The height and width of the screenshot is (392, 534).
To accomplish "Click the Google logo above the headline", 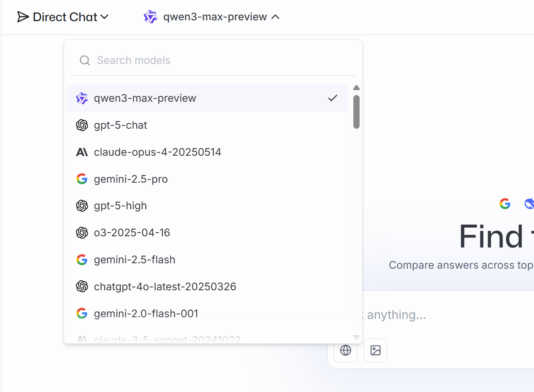I will pos(505,203).
